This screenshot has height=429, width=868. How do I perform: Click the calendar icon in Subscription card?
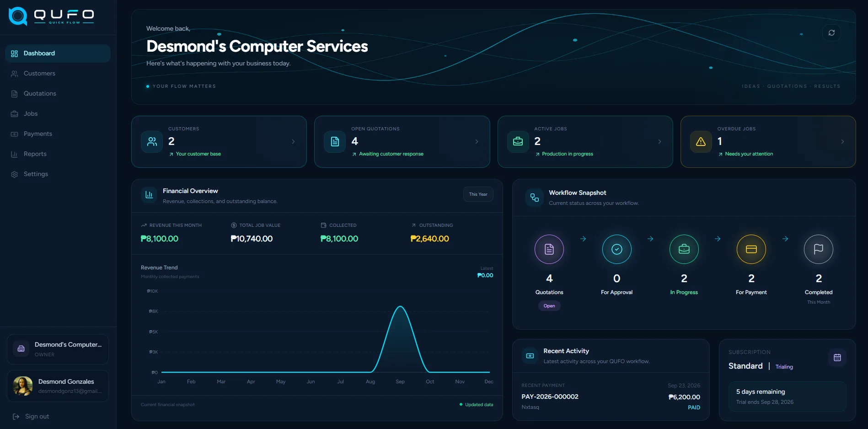[x=837, y=358]
